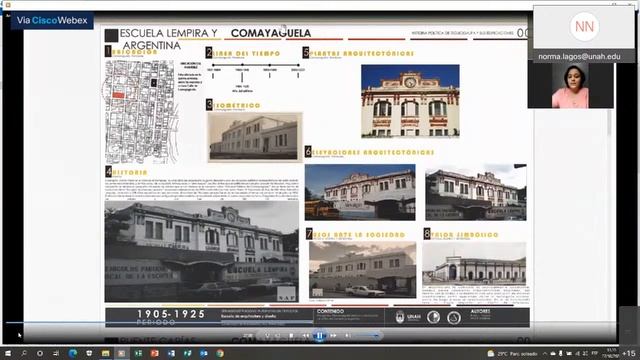Open the Windows Start menu

(x=8, y=353)
